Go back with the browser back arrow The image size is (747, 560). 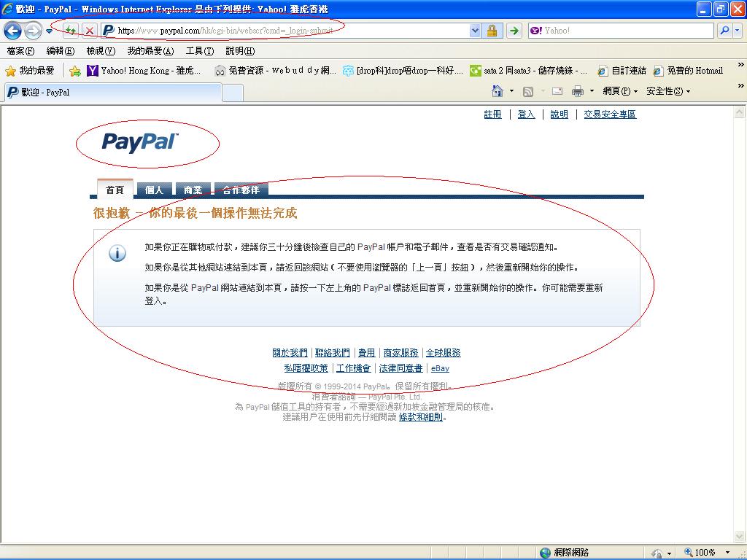tap(13, 31)
